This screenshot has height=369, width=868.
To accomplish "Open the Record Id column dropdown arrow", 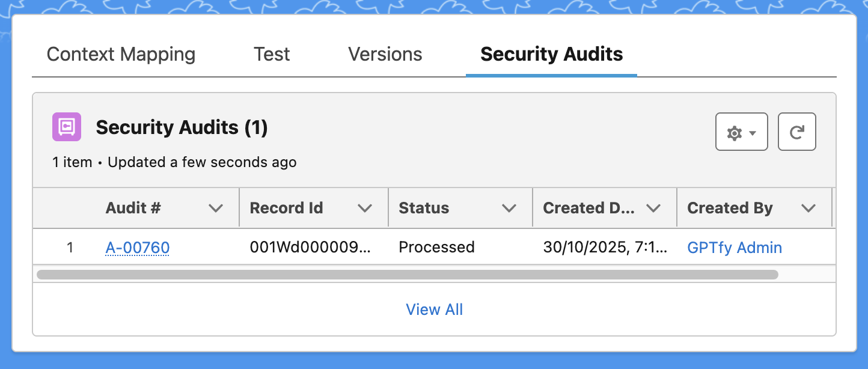I will click(x=364, y=209).
